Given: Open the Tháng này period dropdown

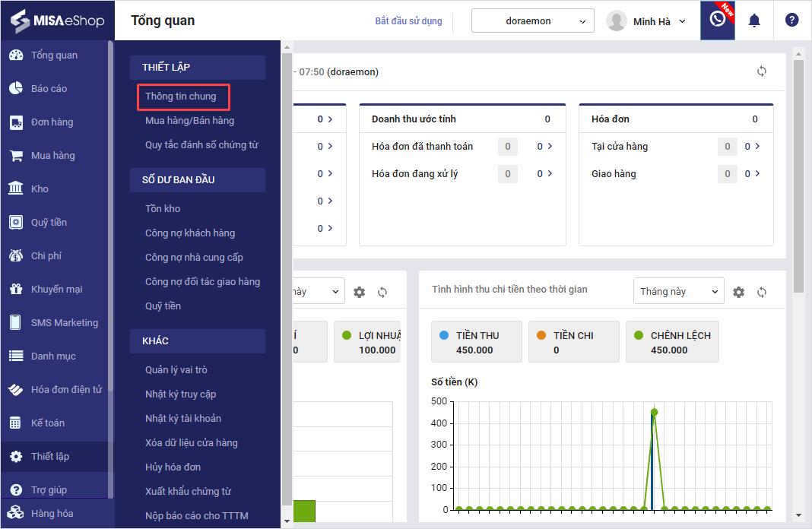Looking at the screenshot, I should pyautogui.click(x=678, y=291).
